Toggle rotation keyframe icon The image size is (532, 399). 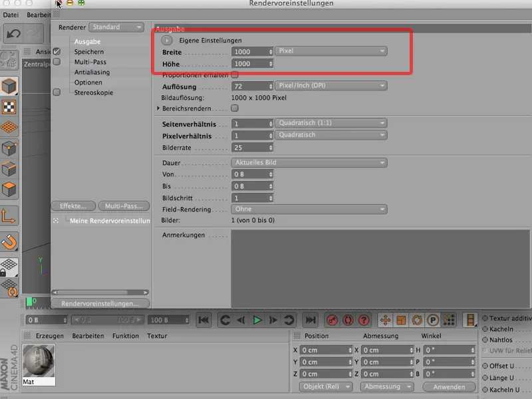click(417, 320)
